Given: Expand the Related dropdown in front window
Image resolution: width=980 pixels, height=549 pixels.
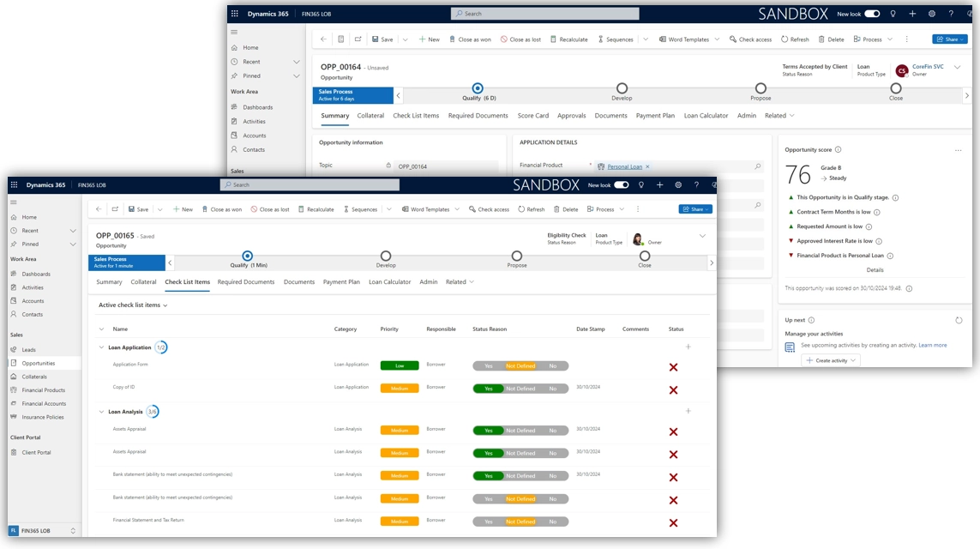Looking at the screenshot, I should coord(460,282).
